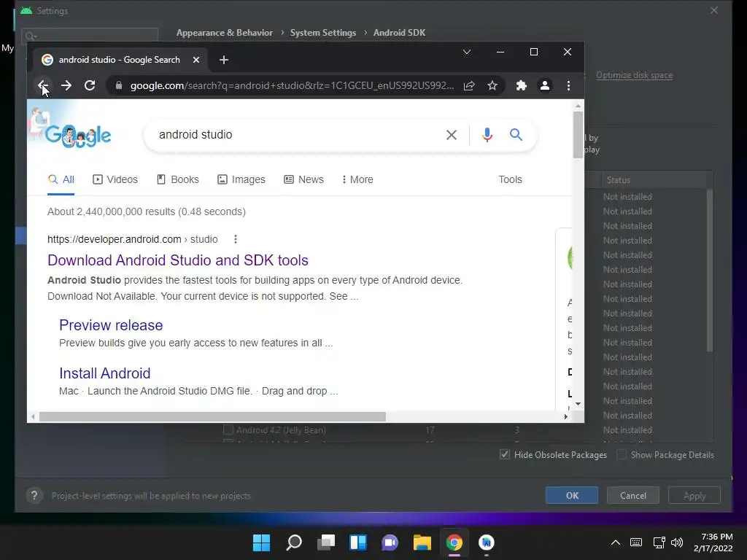
Task: Click the Chrome taskbar icon
Action: (454, 542)
